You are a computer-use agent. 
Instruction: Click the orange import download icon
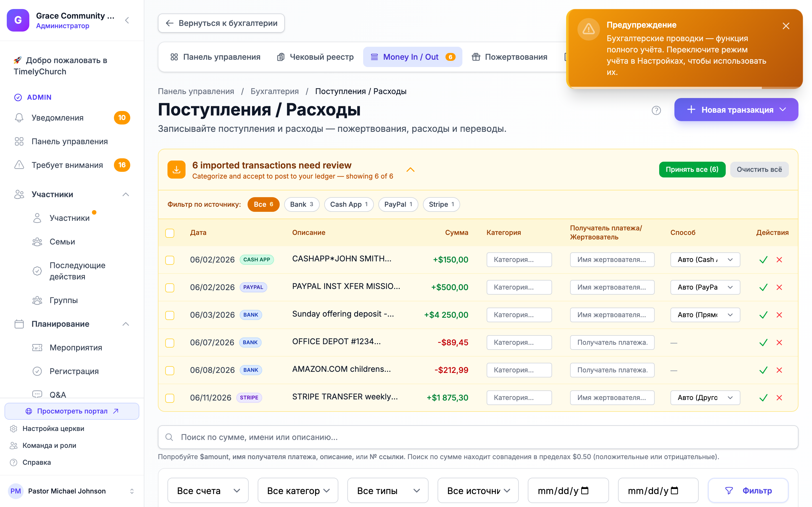coord(176,170)
